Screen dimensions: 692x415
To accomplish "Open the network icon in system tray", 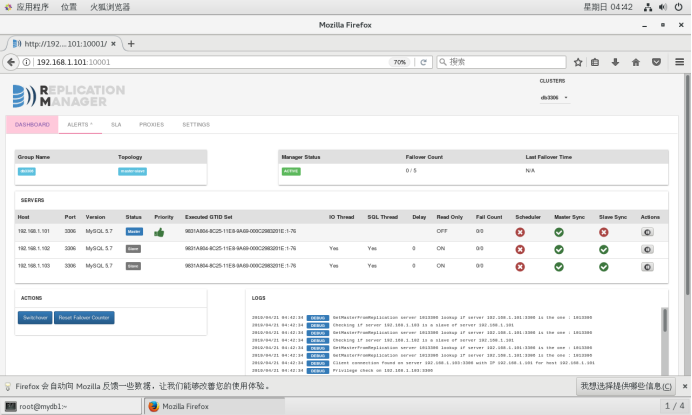I will click(x=647, y=7).
